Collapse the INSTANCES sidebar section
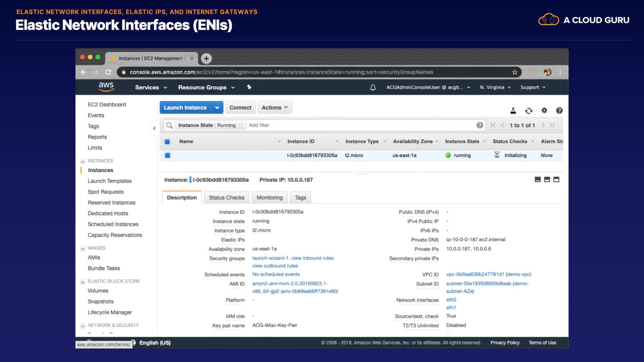Viewport: 644px width, 362px height. coord(83,161)
